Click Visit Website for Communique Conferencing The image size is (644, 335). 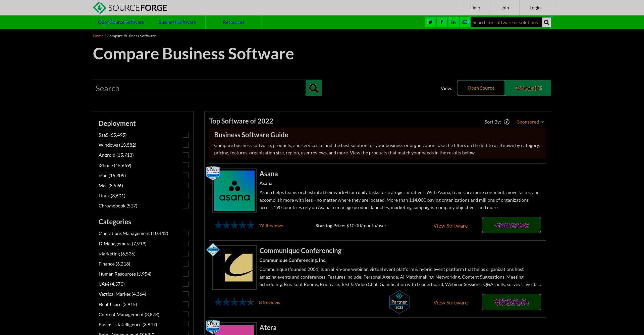click(x=512, y=302)
